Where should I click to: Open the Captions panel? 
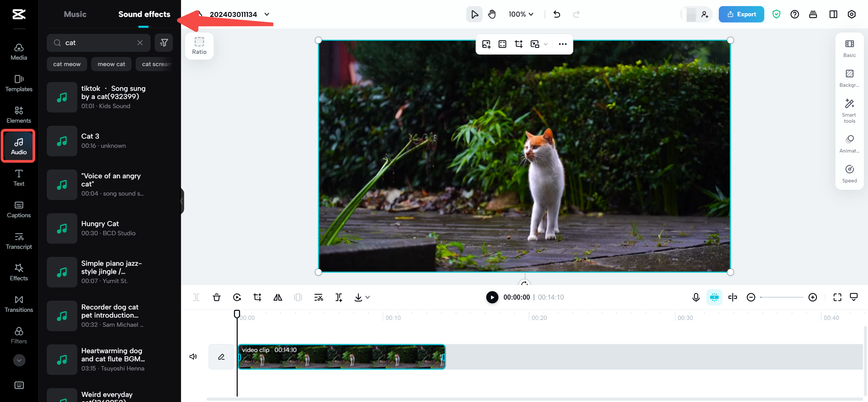(19, 209)
